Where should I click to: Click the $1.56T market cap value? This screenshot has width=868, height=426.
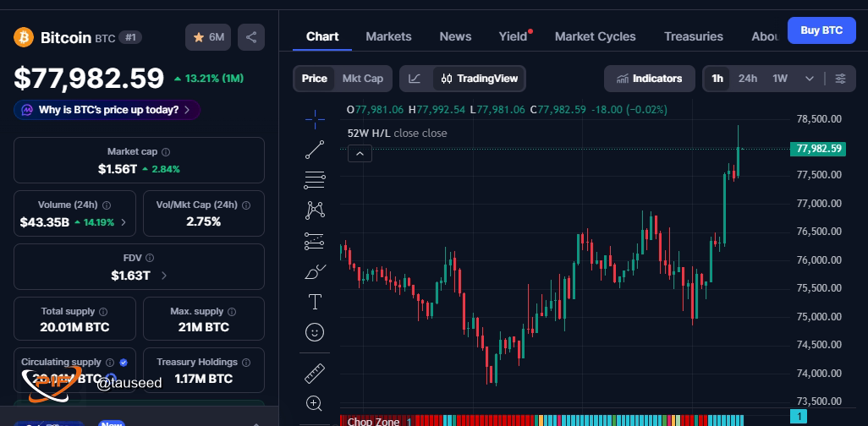tap(118, 169)
